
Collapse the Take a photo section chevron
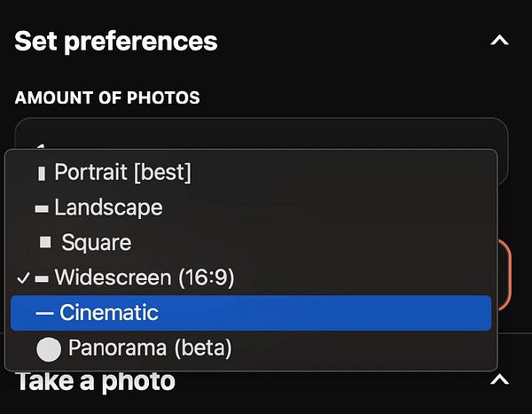pos(500,380)
